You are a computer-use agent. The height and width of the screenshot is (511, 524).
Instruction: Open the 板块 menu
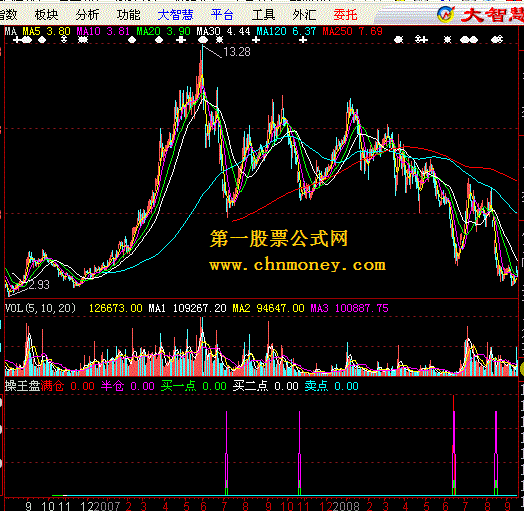tap(46, 15)
